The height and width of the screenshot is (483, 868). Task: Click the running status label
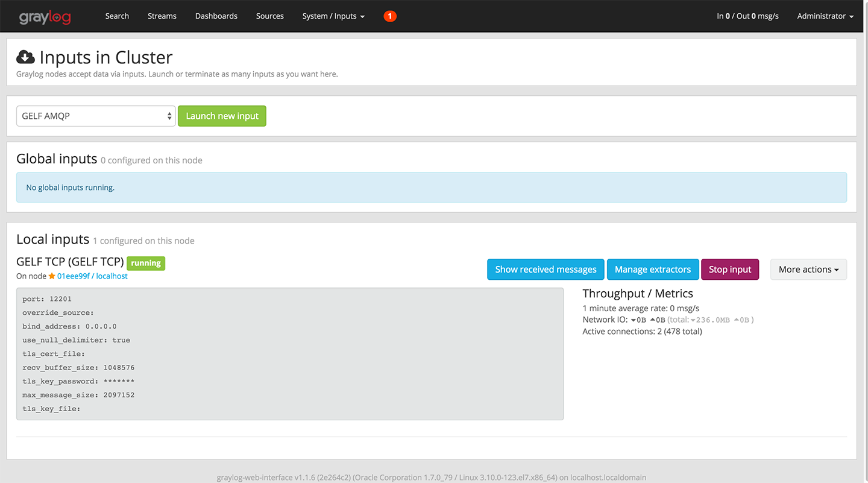(x=146, y=263)
